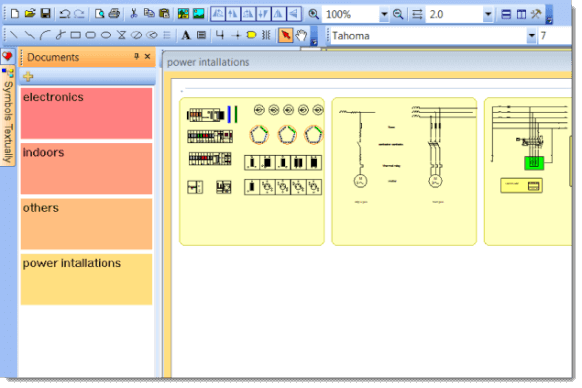This screenshot has height=388, width=582.
Task: Click the Print icon in toolbar
Action: pyautogui.click(x=114, y=14)
